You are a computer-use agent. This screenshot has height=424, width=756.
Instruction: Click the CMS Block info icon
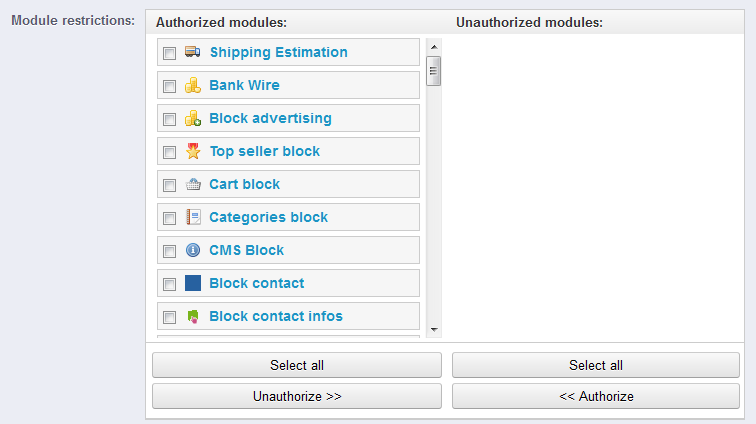[193, 250]
